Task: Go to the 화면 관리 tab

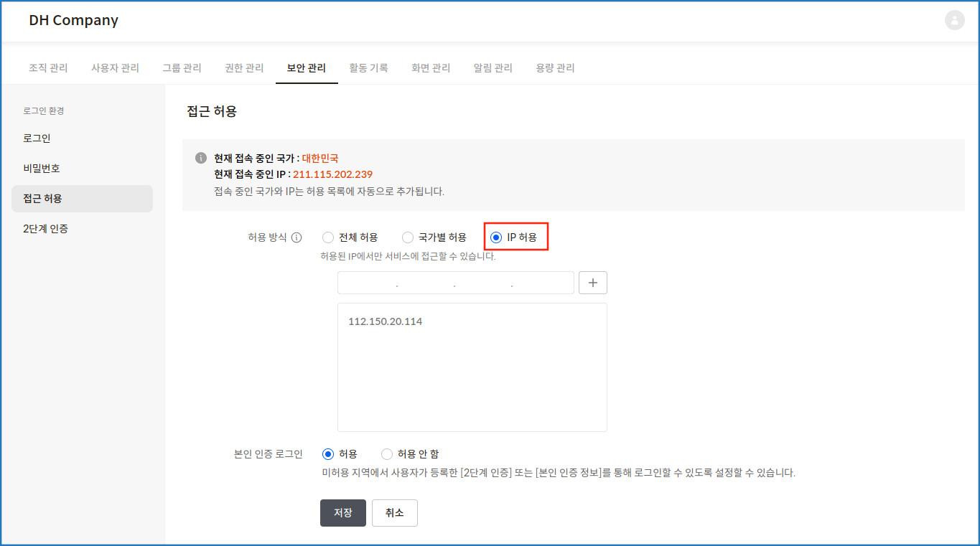Action: [x=431, y=68]
